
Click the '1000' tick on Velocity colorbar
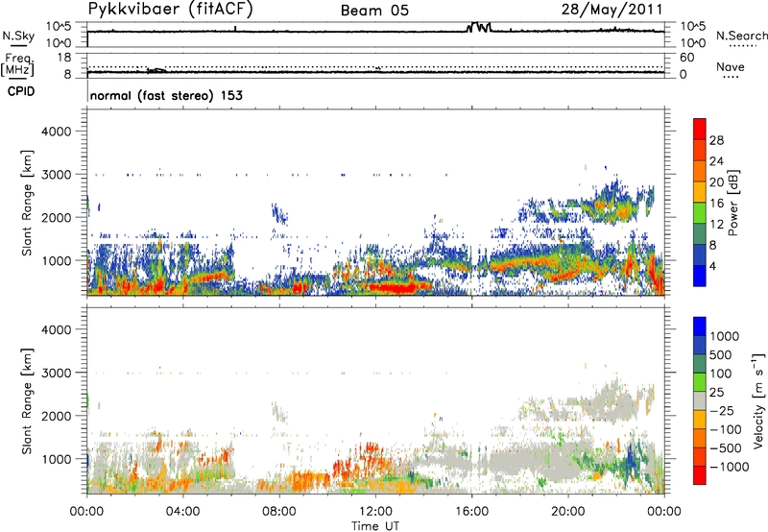724,336
